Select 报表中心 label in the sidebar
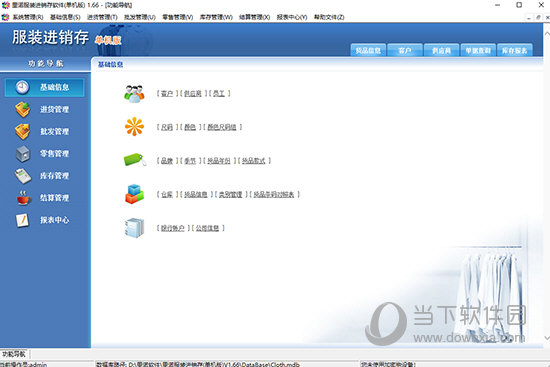The height and width of the screenshot is (367, 550). click(x=54, y=220)
